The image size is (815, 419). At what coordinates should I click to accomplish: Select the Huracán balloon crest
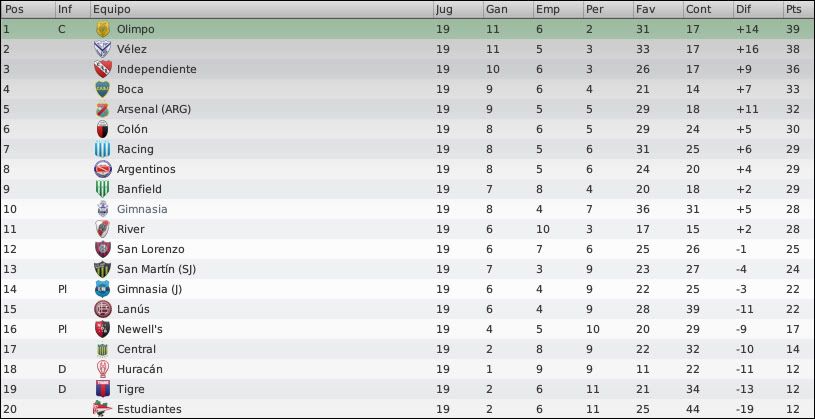pyautogui.click(x=102, y=369)
